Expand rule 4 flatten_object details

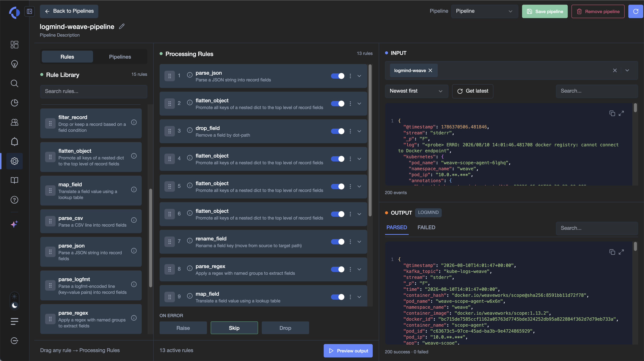(359, 159)
